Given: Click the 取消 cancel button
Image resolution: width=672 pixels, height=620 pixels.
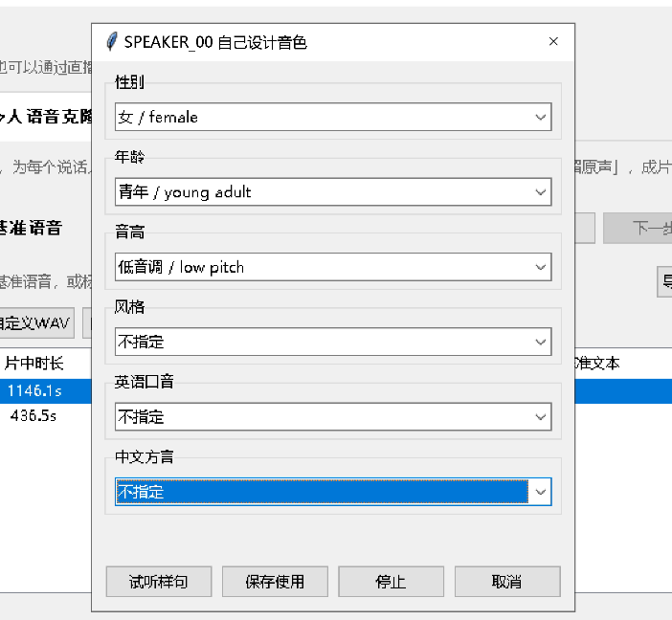Looking at the screenshot, I should (507, 582).
